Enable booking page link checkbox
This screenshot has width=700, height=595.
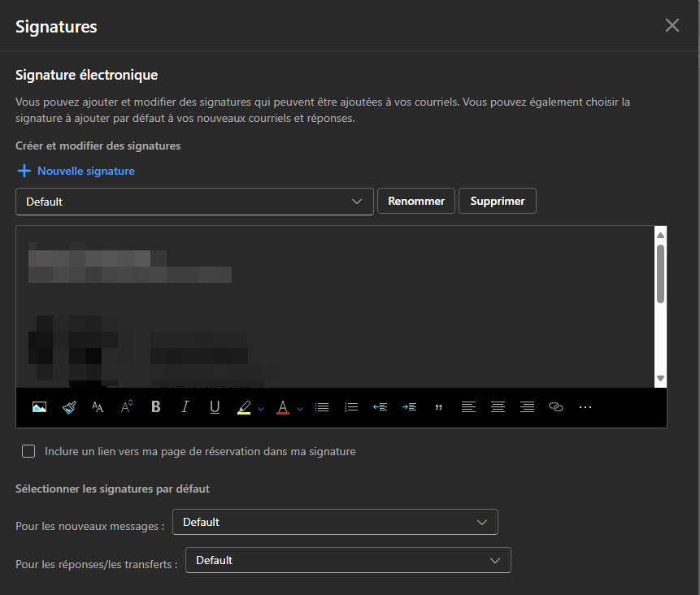(x=28, y=451)
